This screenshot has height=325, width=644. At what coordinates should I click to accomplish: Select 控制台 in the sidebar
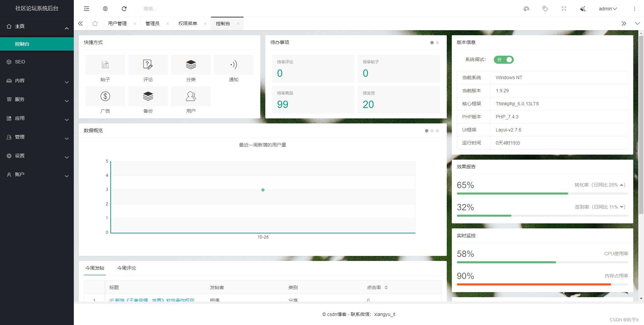click(22, 44)
